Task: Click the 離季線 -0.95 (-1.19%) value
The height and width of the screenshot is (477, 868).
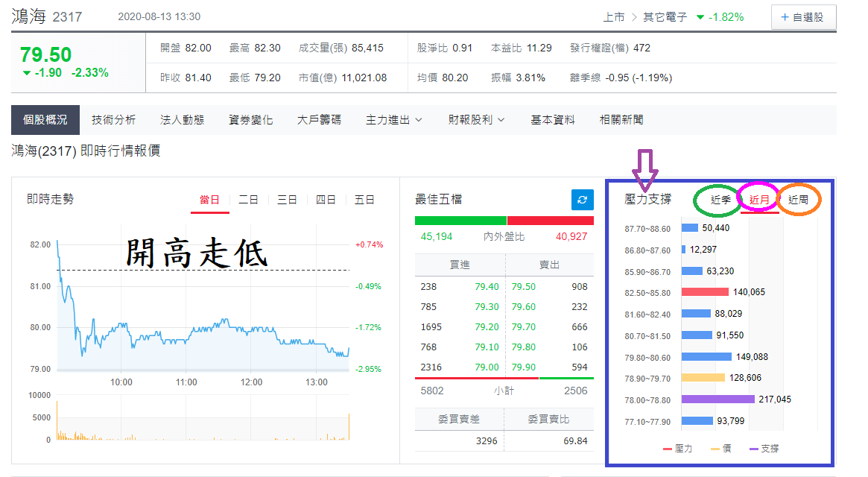Action: point(639,78)
